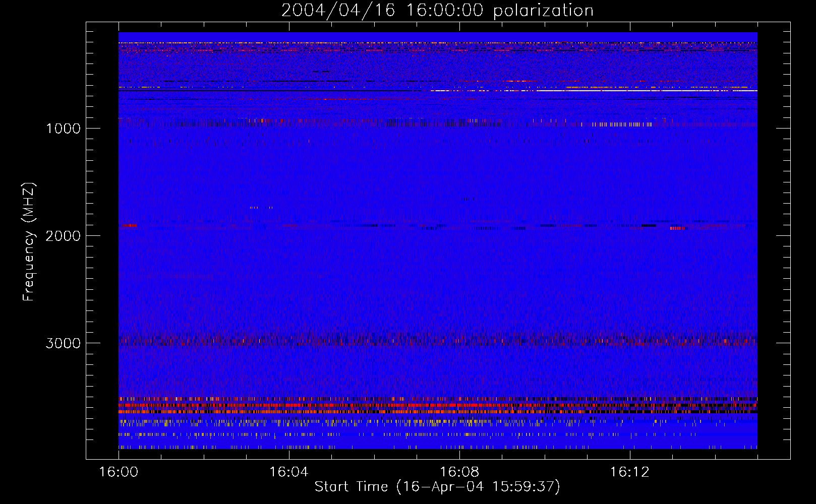Click the 3000 frequency tick label
Viewport: 816px width, 504px height.
pyautogui.click(x=63, y=343)
